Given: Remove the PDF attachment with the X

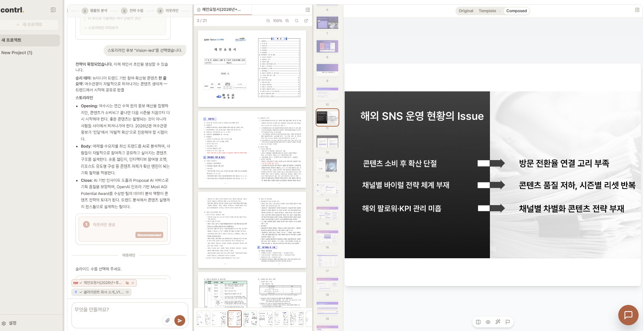Looking at the screenshot, I should coord(133,283).
